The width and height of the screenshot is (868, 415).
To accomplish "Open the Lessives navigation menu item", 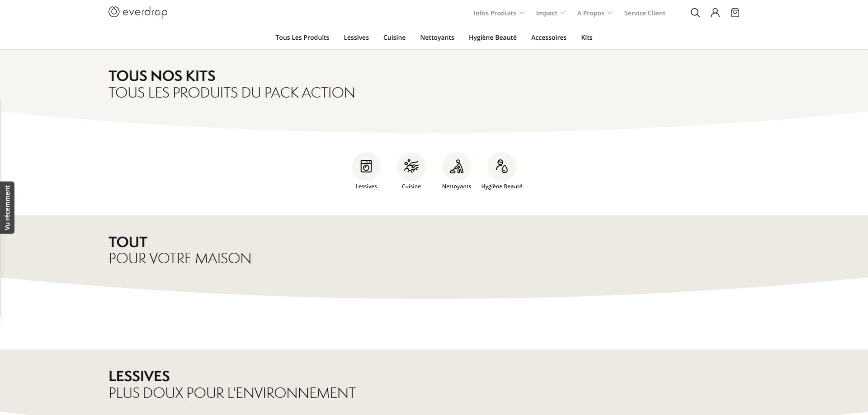I will [x=356, y=37].
